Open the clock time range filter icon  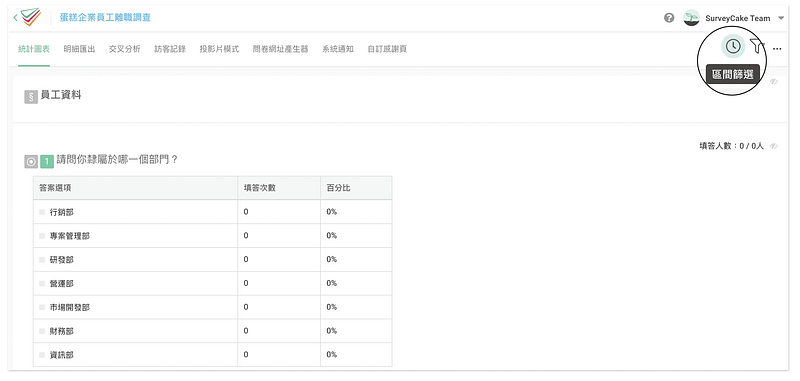(733, 46)
